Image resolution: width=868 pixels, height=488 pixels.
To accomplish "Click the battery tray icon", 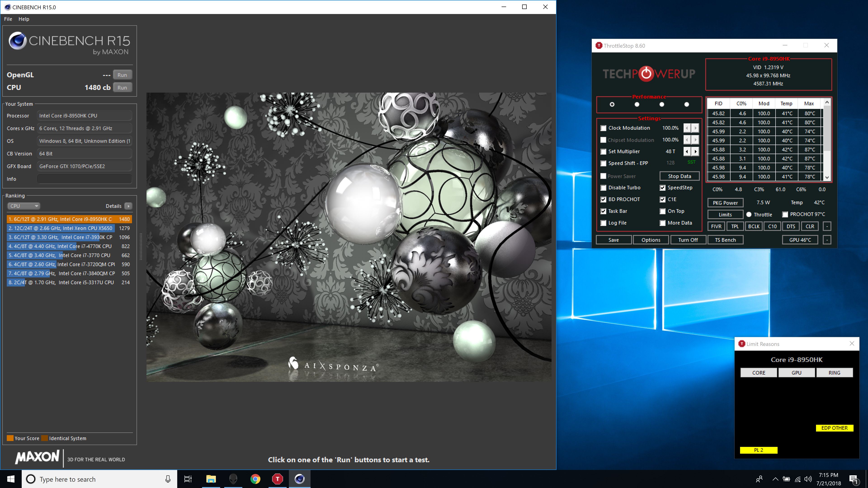I will pyautogui.click(x=786, y=479).
